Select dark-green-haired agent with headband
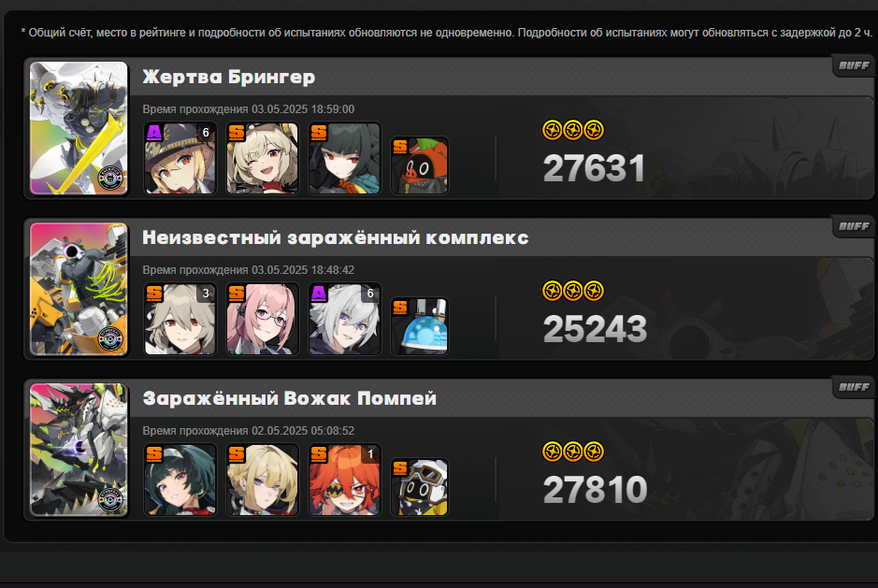 point(180,480)
